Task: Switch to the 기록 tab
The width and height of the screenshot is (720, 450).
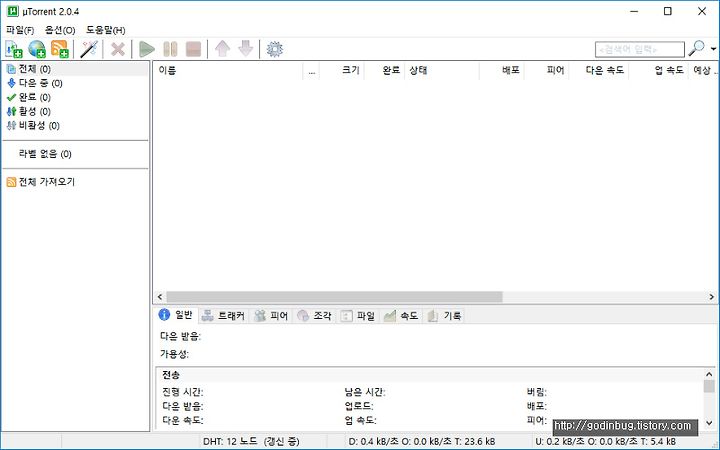Action: tap(444, 316)
